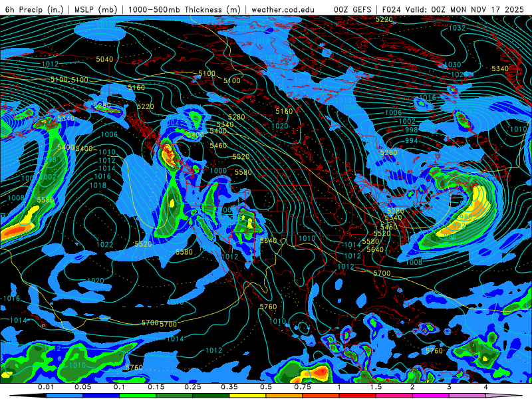
Task: Click the 0.75 legend value
Action: click(x=303, y=387)
